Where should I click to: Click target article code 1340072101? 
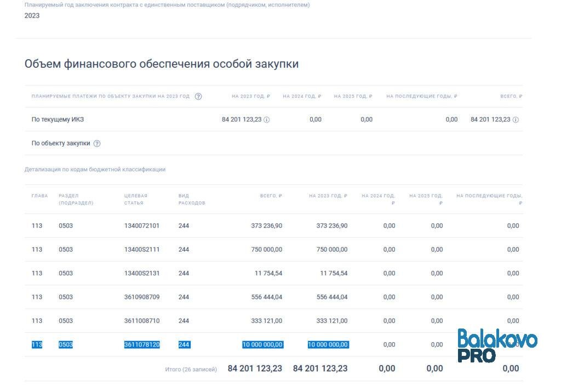142,226
